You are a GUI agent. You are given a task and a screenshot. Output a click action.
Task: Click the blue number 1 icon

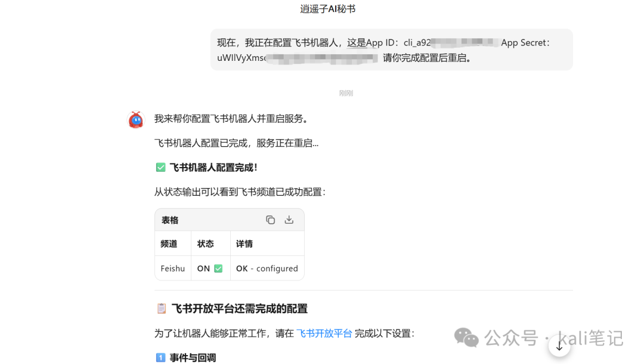point(160,357)
